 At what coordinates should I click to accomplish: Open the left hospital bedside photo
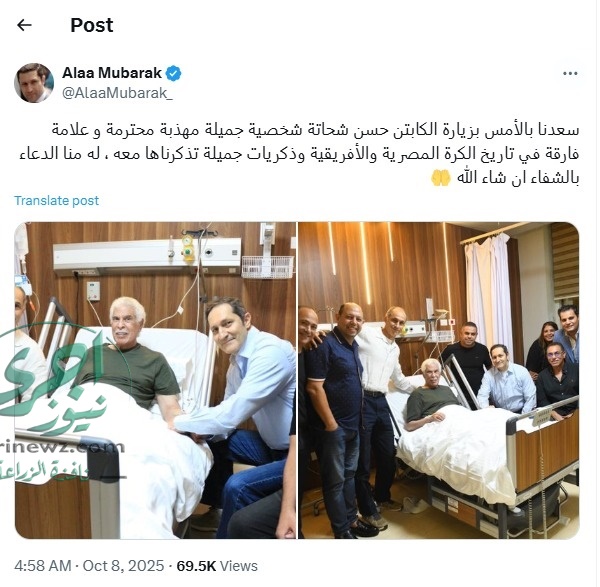[x=155, y=380]
